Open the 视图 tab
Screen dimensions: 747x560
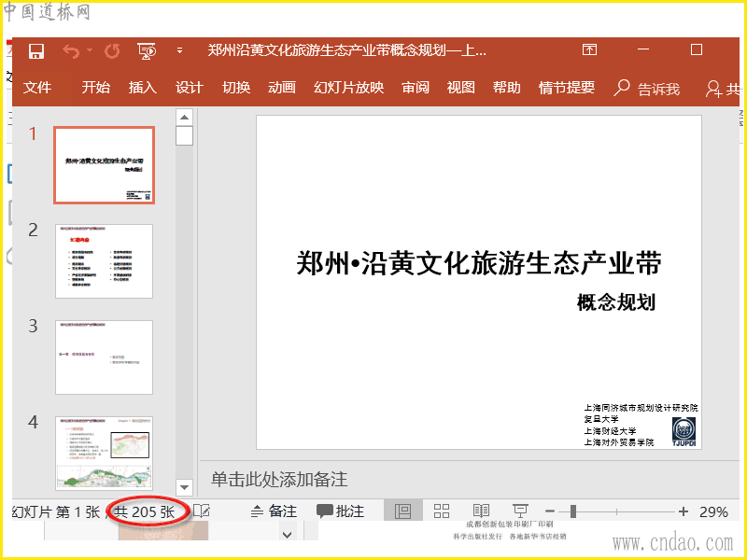pos(460,88)
